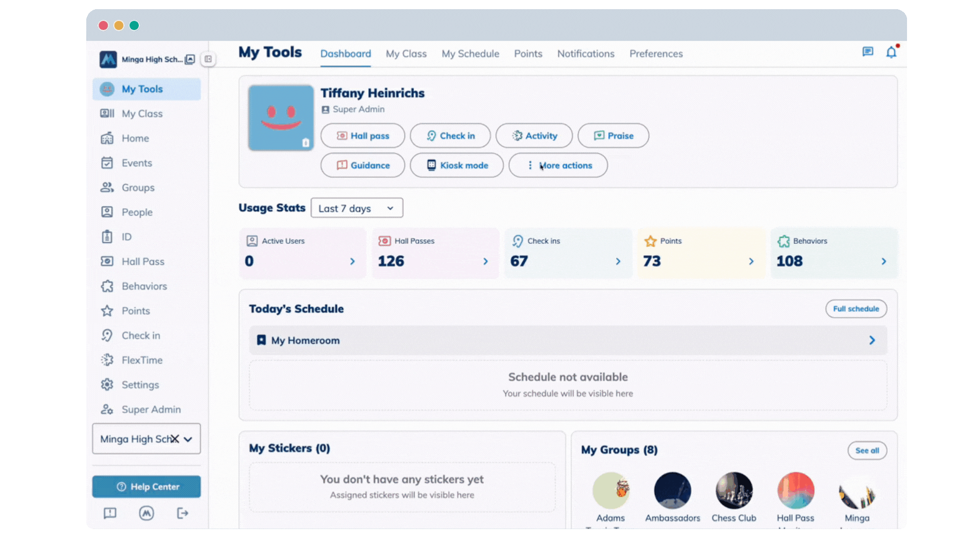This screenshot has height=551, width=980.
Task: Collapse the sidebar panel toggle
Action: coord(208,59)
